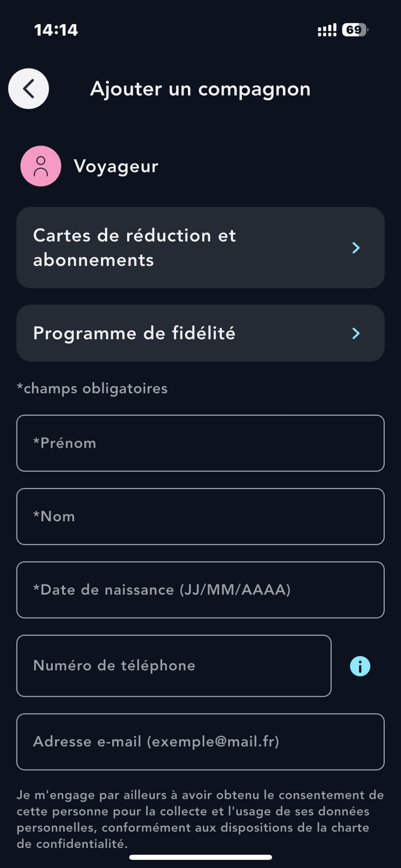The height and width of the screenshot is (868, 401).
Task: Tap the pink Voyageur avatar icon
Action: point(41,166)
